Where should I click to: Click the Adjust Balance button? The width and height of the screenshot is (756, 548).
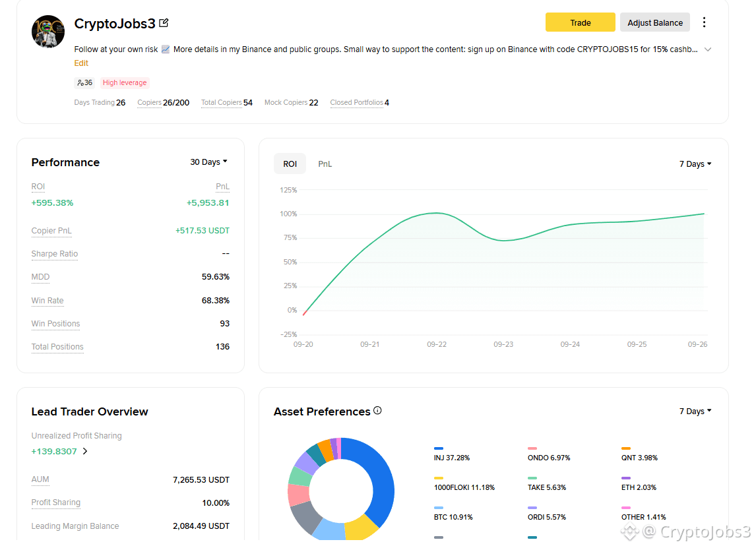tap(655, 22)
